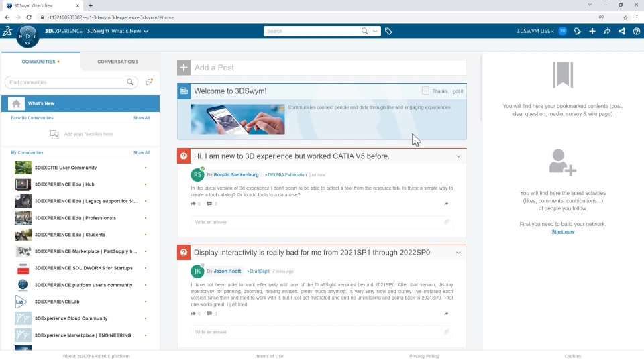644x362 pixels.
Task: Select the What's New sidebar item
Action: point(80,103)
